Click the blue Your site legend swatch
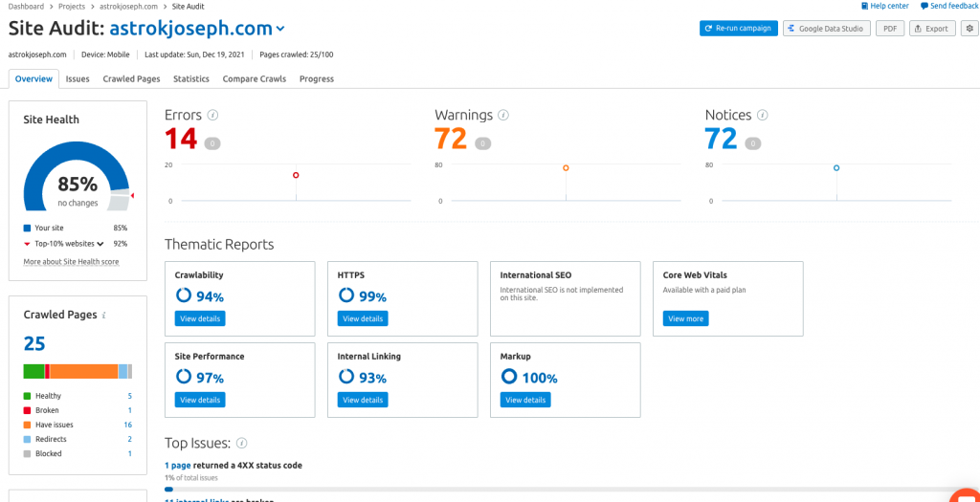Image resolution: width=980 pixels, height=502 pixels. click(27, 228)
